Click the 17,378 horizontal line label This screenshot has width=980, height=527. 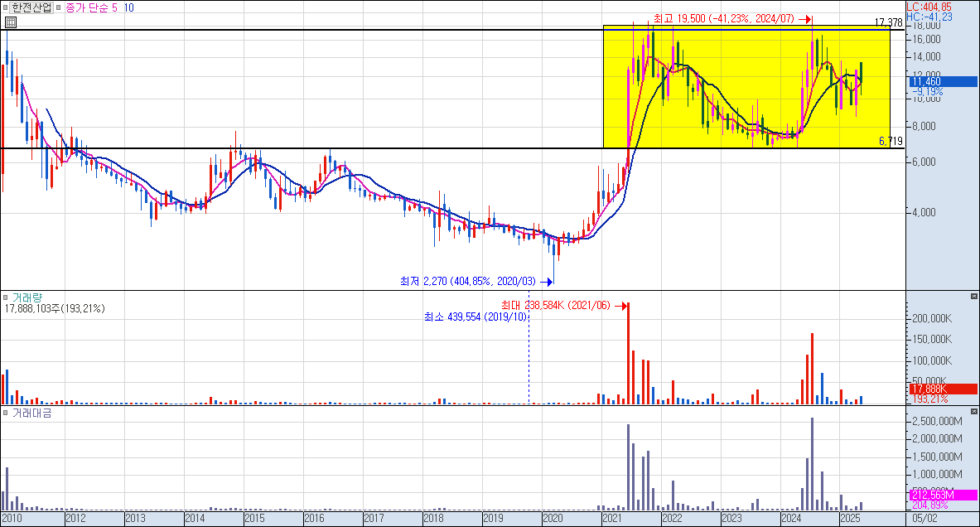pyautogui.click(x=888, y=22)
